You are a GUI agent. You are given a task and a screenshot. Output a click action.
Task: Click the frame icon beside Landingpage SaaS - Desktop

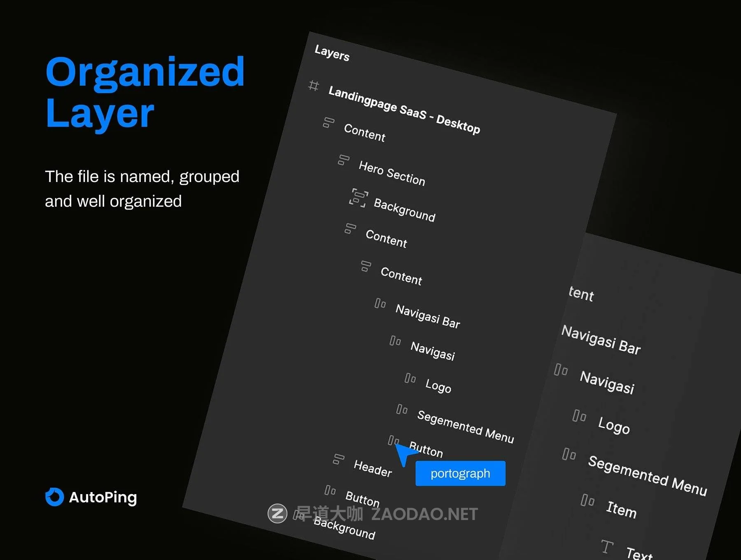click(314, 86)
